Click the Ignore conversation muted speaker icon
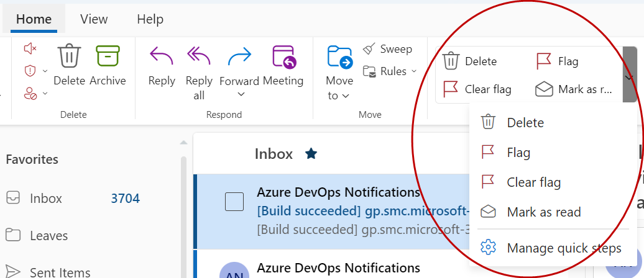 tap(30, 49)
